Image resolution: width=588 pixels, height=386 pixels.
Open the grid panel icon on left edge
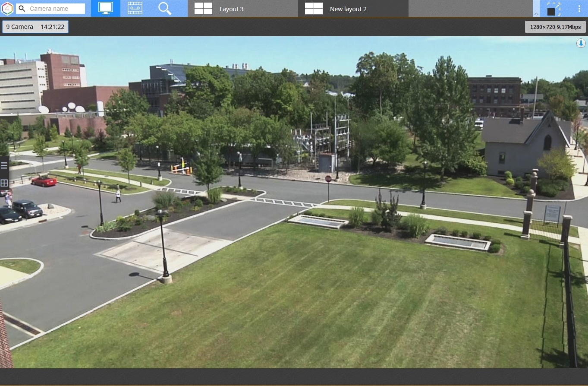[4, 183]
